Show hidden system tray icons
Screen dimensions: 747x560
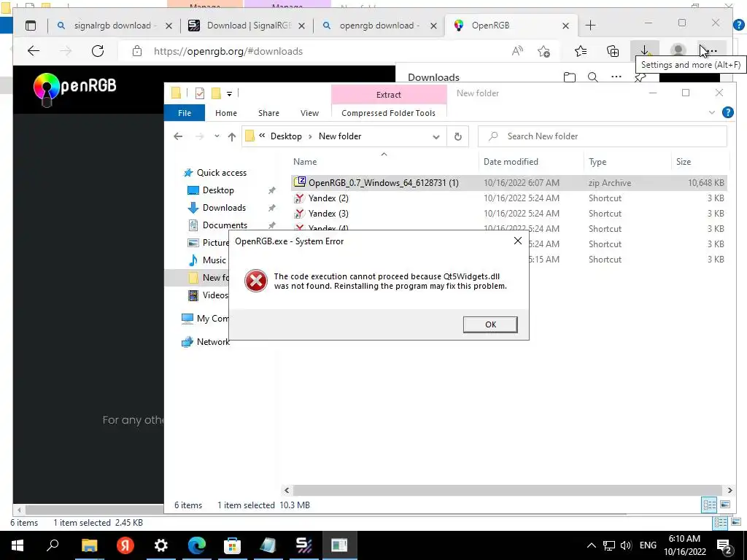coord(591,545)
